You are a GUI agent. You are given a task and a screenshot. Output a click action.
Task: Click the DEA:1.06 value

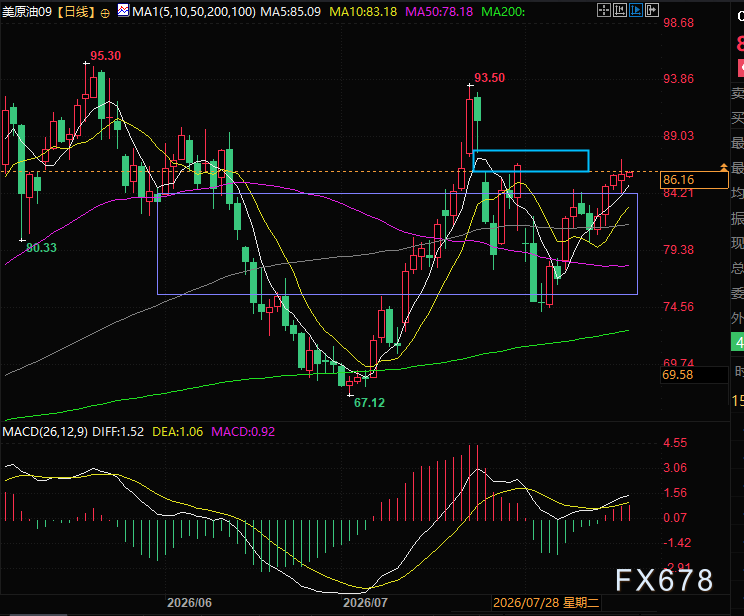click(x=177, y=432)
